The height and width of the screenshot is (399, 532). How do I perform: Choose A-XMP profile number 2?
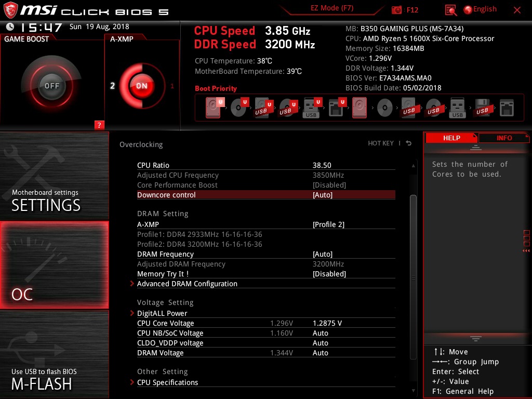[112, 86]
